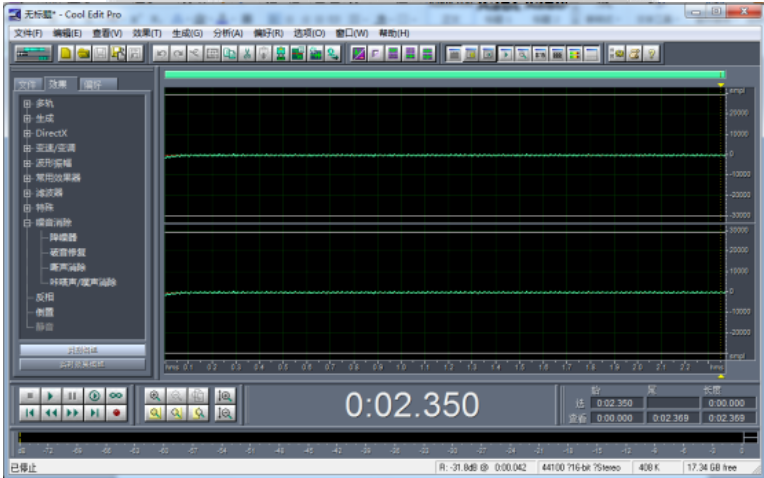Select the 反相 effect in the list
The width and height of the screenshot is (764, 478).
pyautogui.click(x=44, y=297)
